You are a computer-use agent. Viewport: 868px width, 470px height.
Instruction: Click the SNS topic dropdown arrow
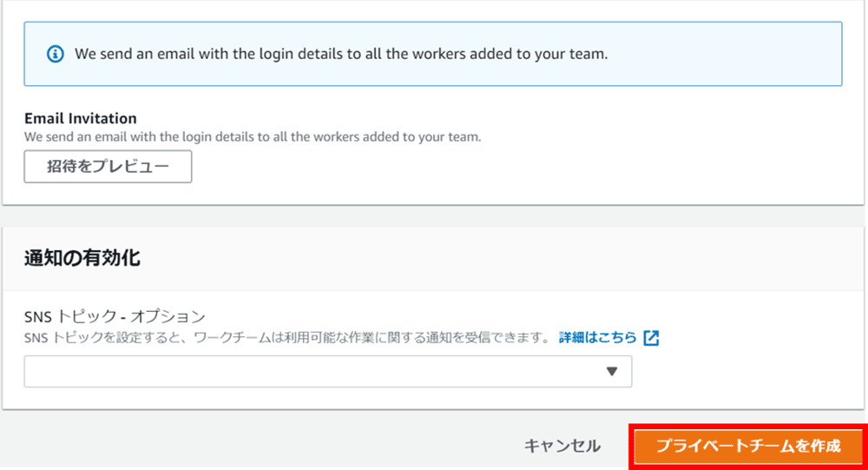pyautogui.click(x=611, y=371)
